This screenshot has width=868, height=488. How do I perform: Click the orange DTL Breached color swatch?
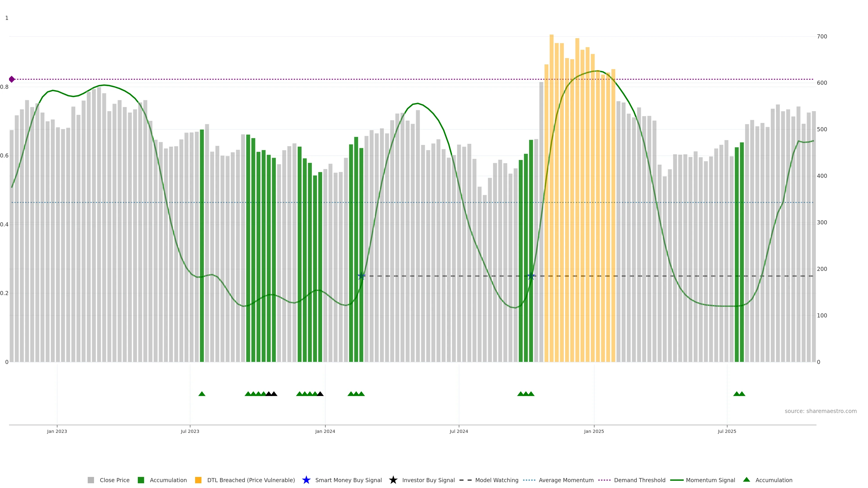[x=198, y=480]
